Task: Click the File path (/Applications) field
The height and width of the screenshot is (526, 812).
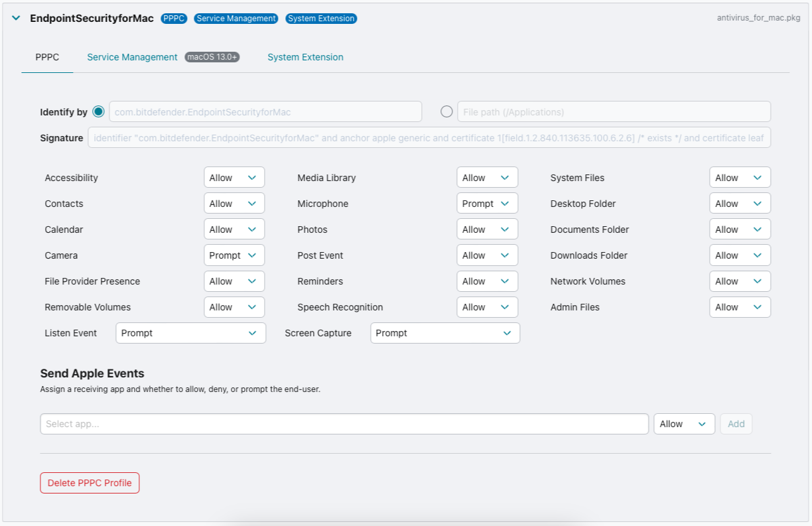Action: pyautogui.click(x=614, y=111)
